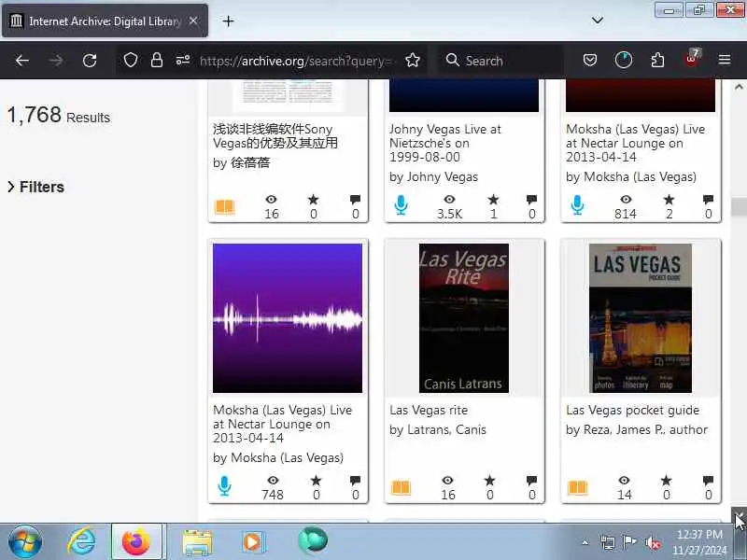Bookmark this page with the star
747x560 pixels.
click(413, 61)
